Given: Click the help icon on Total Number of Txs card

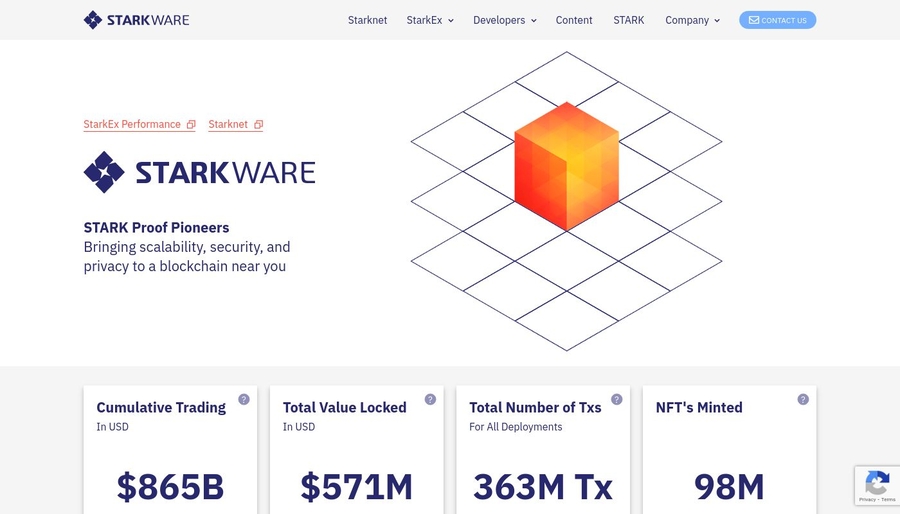Looking at the screenshot, I should pyautogui.click(x=617, y=399).
